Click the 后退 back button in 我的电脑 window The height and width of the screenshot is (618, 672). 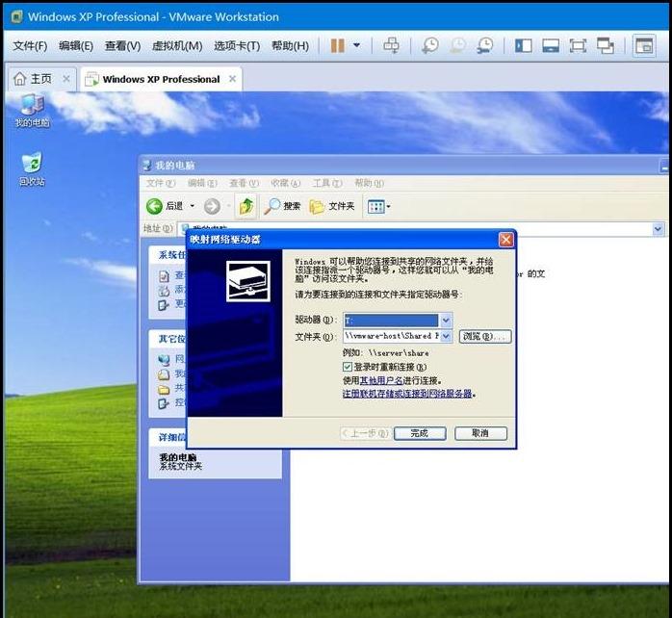(x=165, y=206)
